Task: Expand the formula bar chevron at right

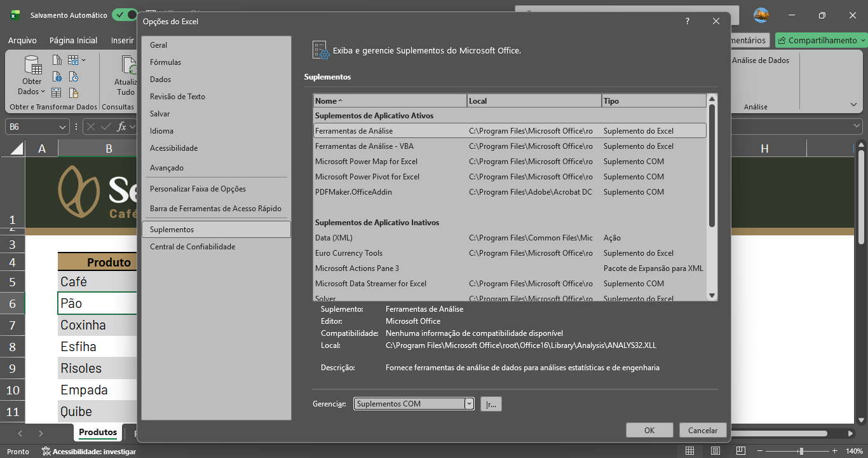Action: (857, 127)
